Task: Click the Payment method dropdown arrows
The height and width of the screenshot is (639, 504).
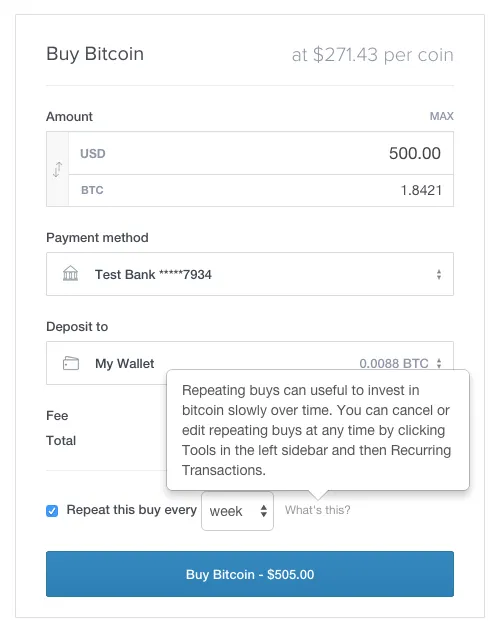Action: click(439, 274)
